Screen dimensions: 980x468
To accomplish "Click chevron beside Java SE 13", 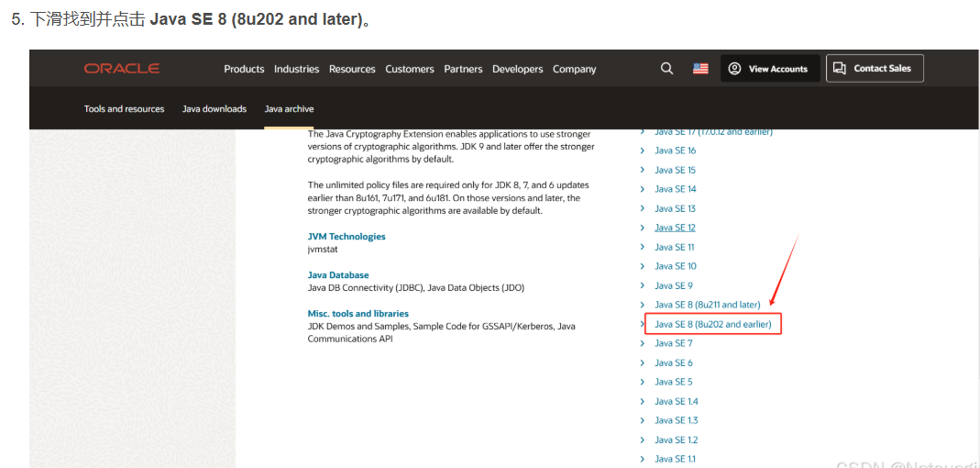I will pos(642,208).
